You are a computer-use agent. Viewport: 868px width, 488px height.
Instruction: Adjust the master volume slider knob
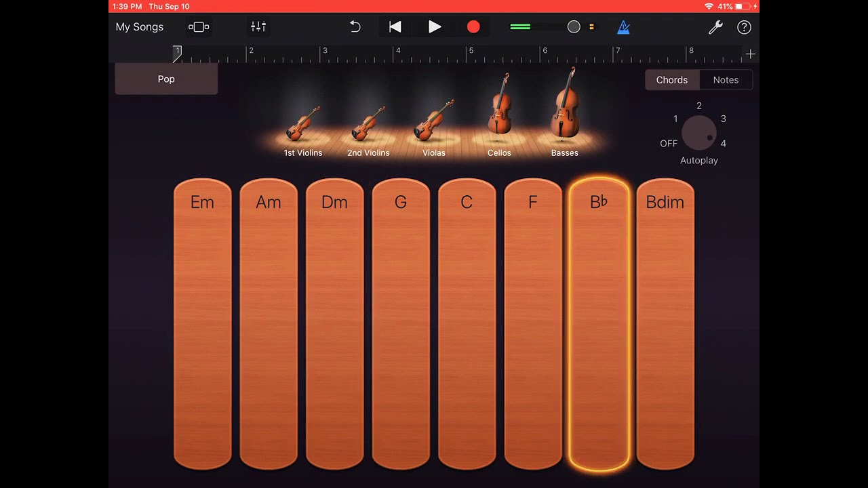(574, 27)
